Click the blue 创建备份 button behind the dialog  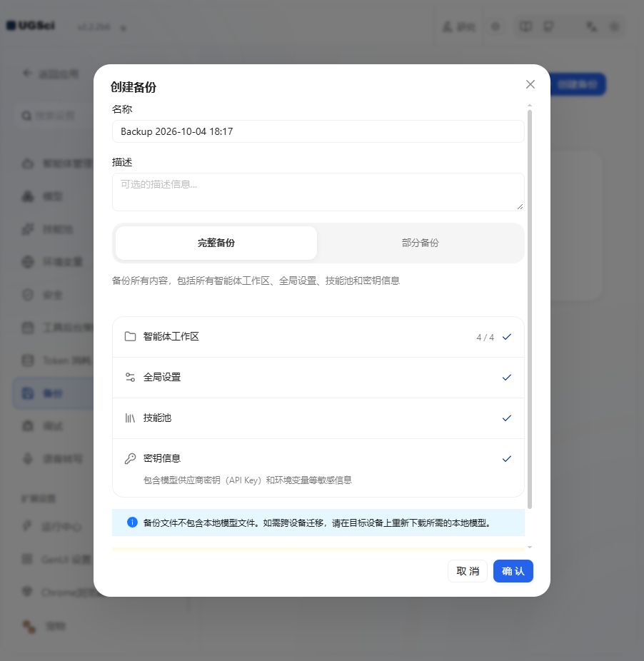click(578, 84)
